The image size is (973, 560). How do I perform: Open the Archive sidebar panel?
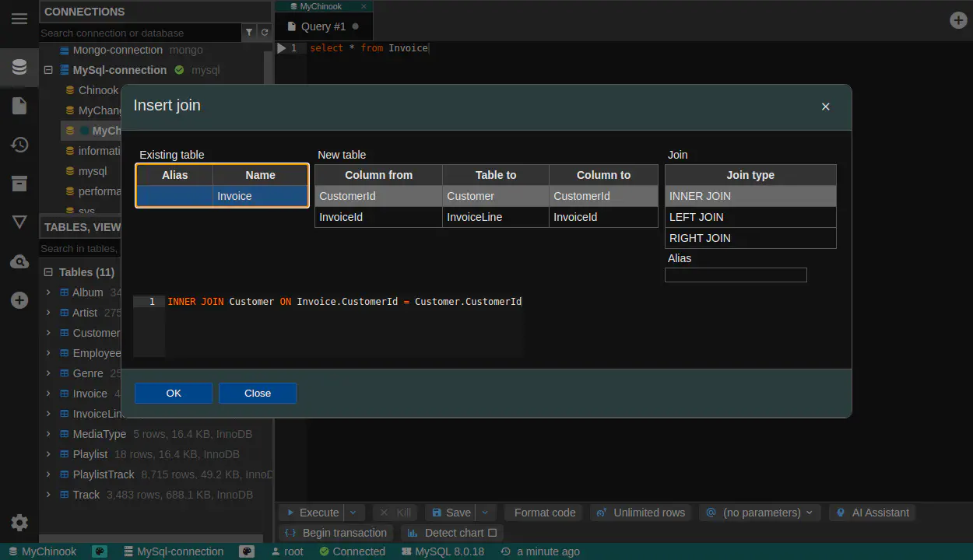click(x=19, y=184)
